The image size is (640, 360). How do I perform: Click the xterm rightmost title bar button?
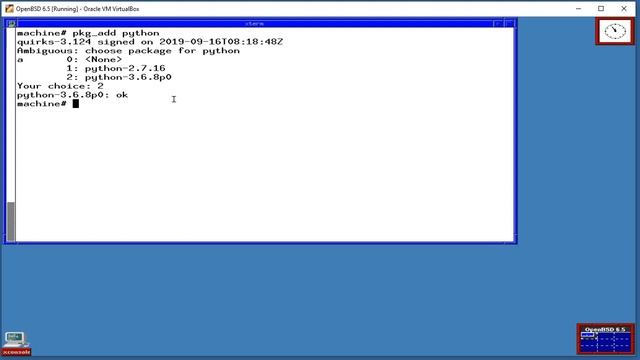tap(509, 24)
